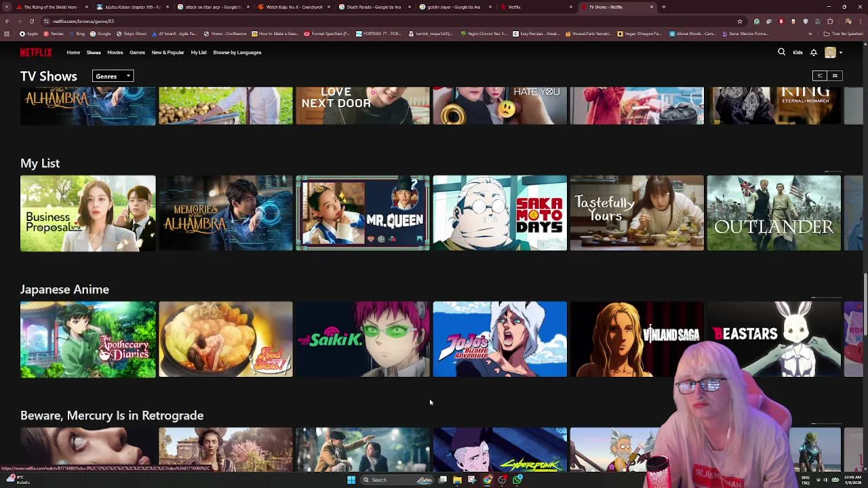Bookmark this page with star icon
The width and height of the screenshot is (868, 488).
[739, 21]
